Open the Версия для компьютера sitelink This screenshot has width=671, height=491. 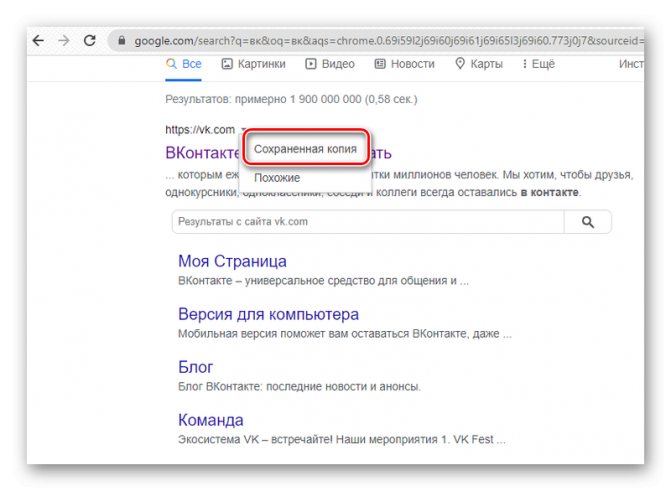[268, 314]
